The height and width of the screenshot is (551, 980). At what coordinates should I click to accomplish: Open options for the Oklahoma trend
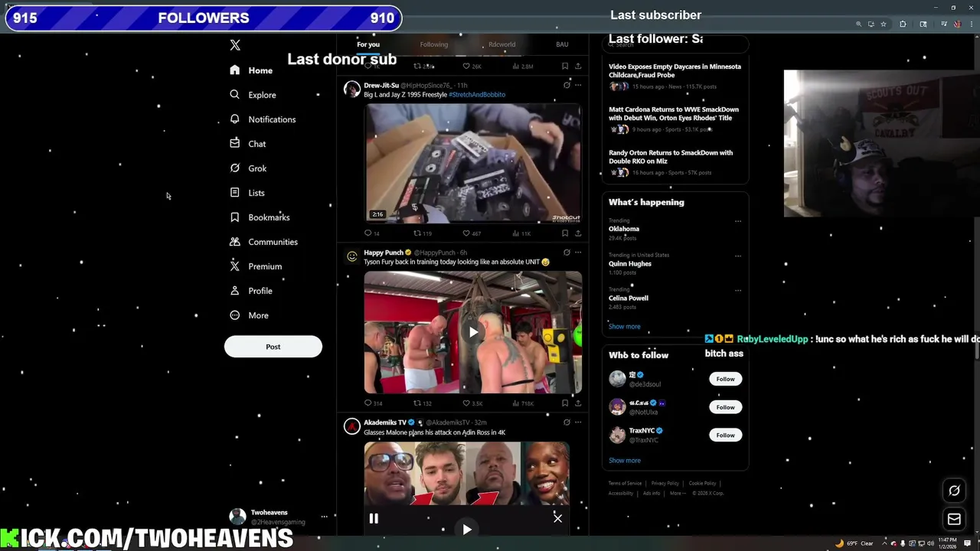[x=738, y=221]
